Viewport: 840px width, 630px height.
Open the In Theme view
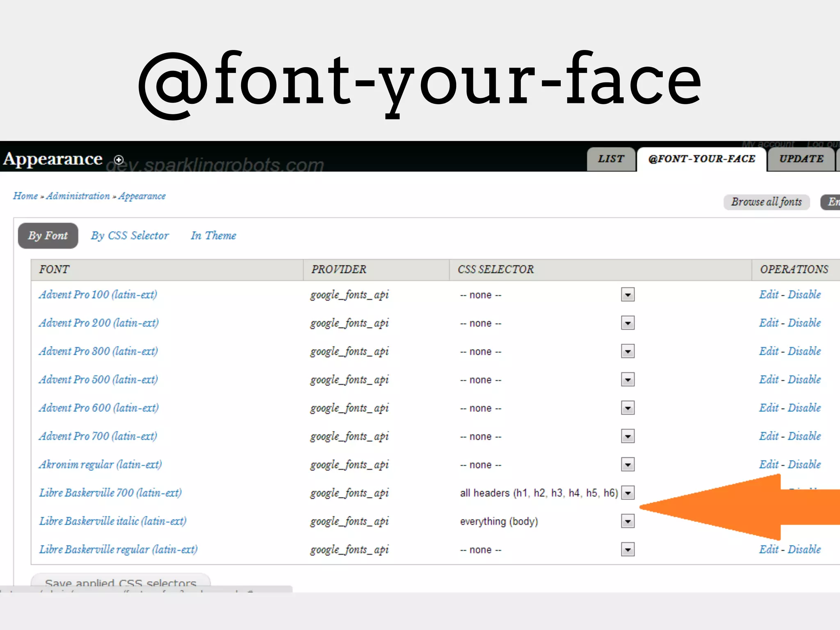(x=213, y=236)
